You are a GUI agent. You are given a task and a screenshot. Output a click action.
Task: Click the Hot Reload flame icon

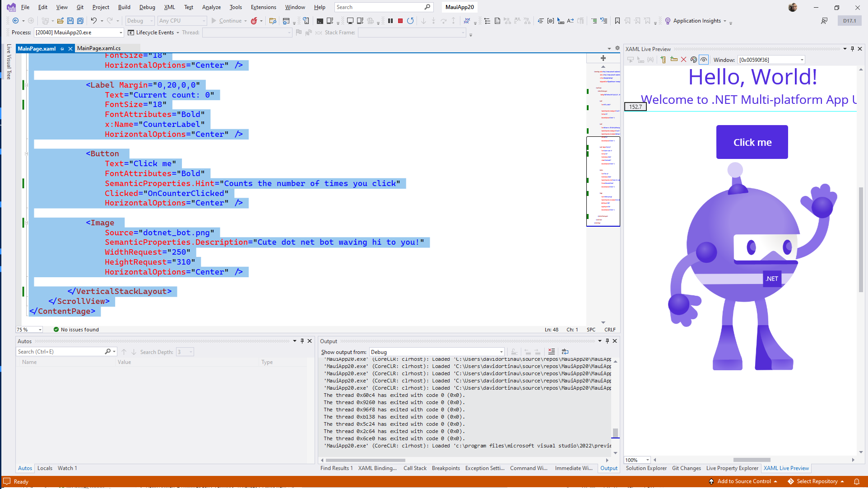pyautogui.click(x=255, y=21)
